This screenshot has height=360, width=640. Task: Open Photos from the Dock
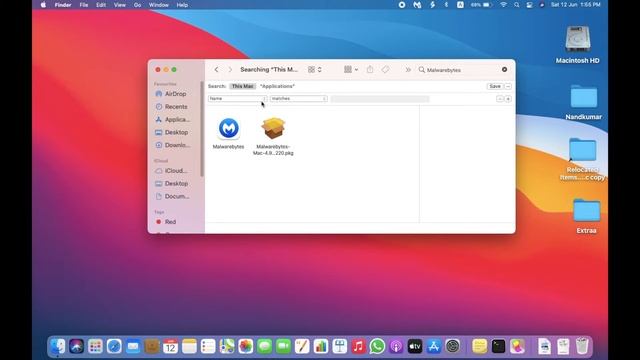click(x=246, y=347)
